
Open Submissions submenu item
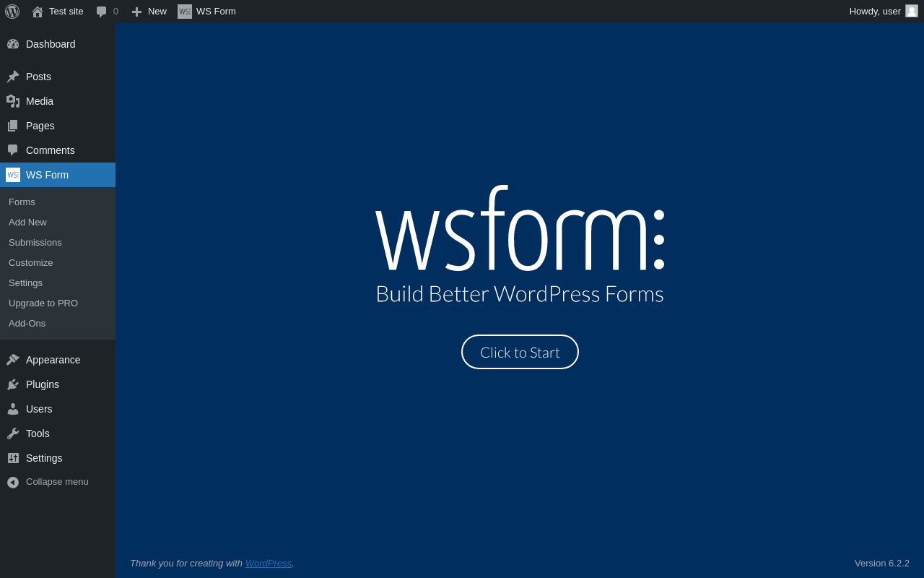(58, 243)
